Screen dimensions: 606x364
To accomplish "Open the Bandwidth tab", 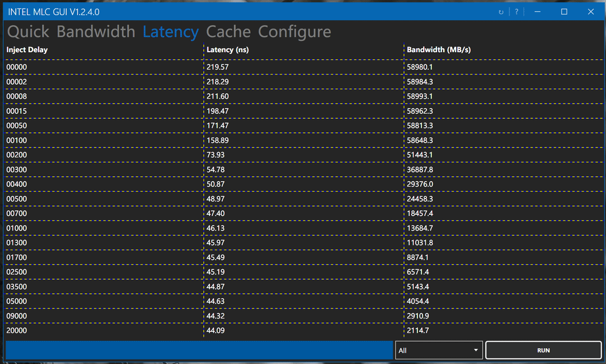I will pyautogui.click(x=96, y=32).
